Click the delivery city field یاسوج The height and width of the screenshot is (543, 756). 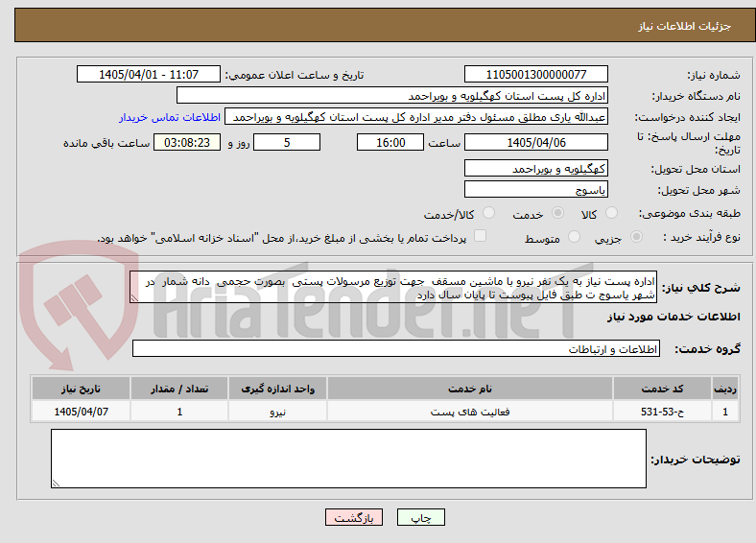coord(536,189)
